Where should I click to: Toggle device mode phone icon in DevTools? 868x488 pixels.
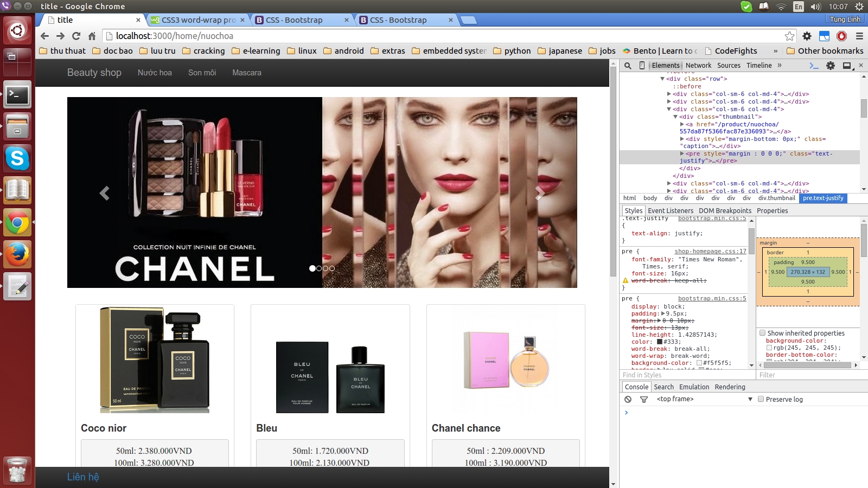tap(642, 66)
